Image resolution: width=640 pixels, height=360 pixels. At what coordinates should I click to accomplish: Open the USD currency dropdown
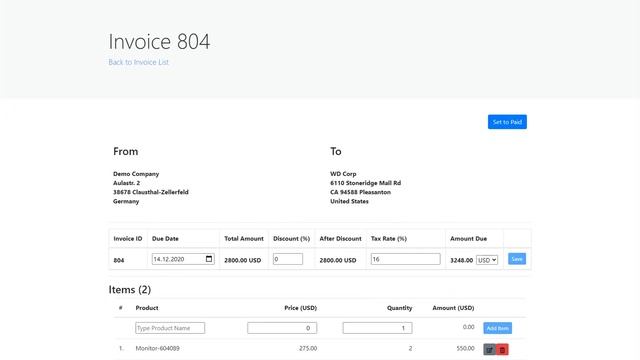[x=487, y=260]
